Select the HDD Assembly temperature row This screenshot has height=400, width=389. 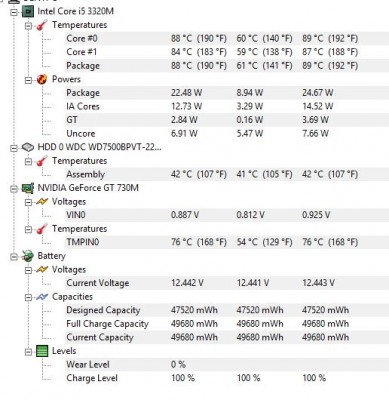227,174
